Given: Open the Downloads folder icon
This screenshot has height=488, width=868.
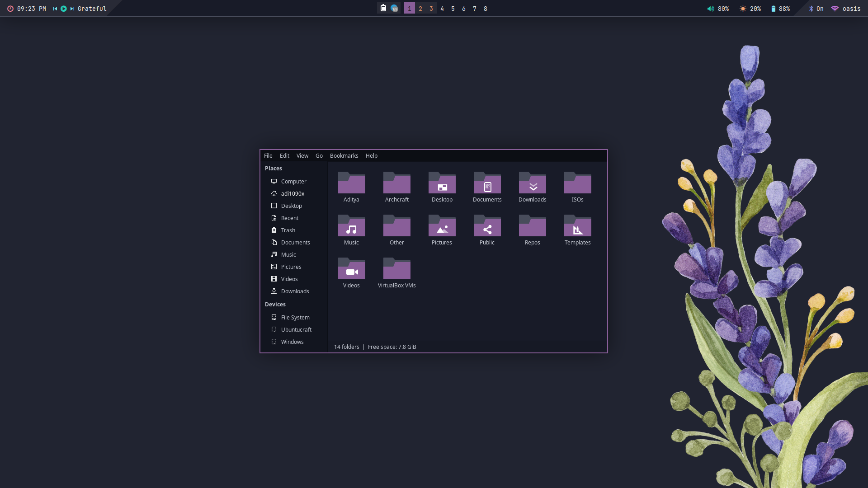Looking at the screenshot, I should (x=532, y=183).
